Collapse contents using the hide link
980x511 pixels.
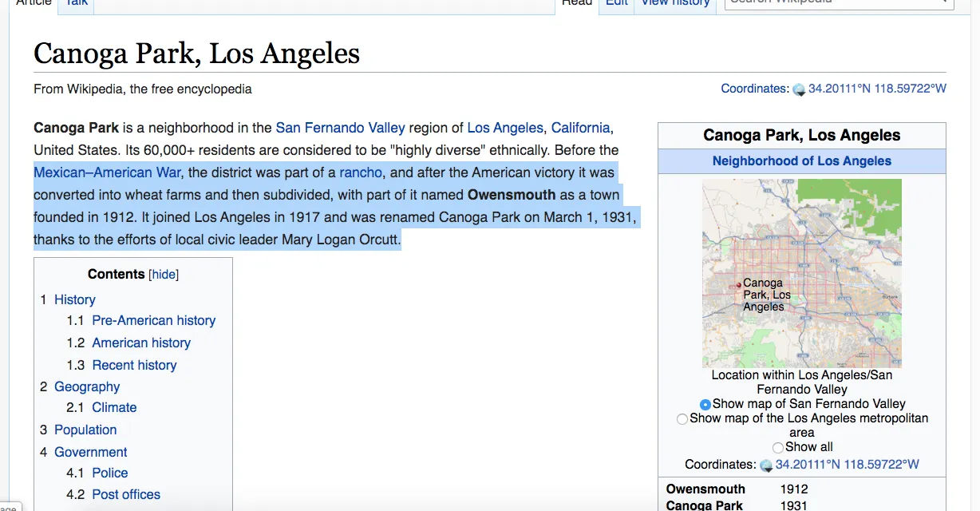[164, 275]
